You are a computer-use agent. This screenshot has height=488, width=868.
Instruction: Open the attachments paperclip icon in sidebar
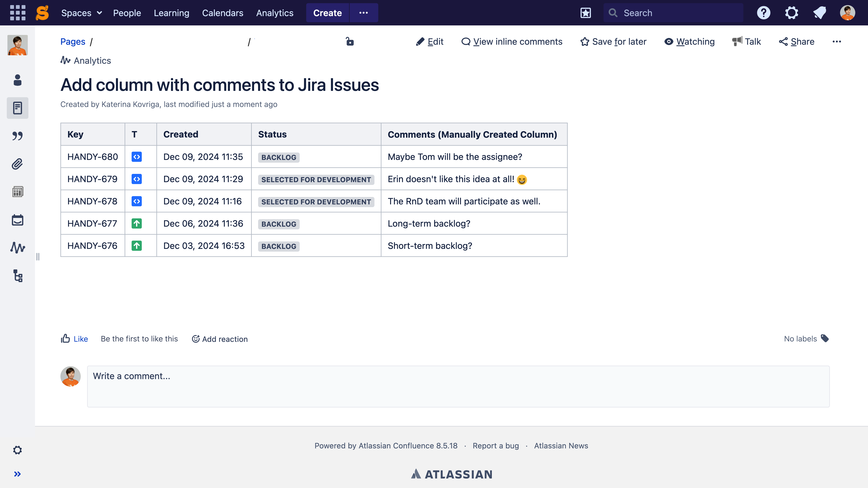click(x=18, y=164)
